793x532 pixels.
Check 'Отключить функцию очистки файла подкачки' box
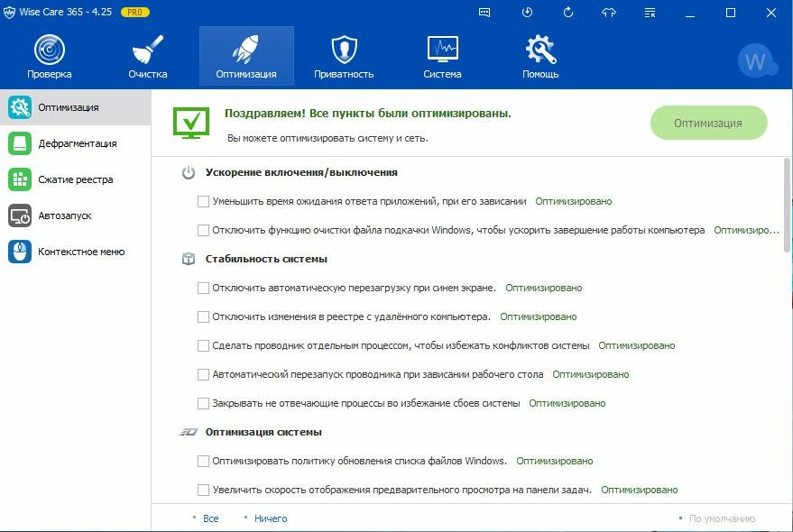click(203, 230)
